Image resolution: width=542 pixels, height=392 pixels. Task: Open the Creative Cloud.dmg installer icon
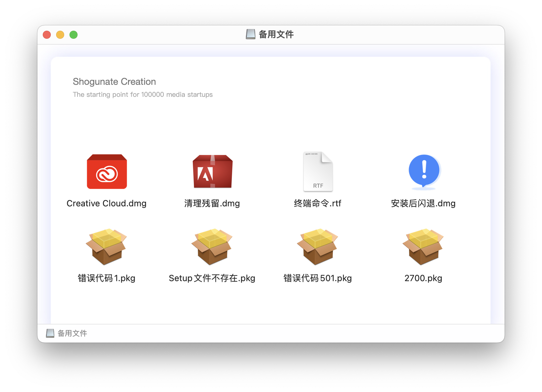pos(107,172)
